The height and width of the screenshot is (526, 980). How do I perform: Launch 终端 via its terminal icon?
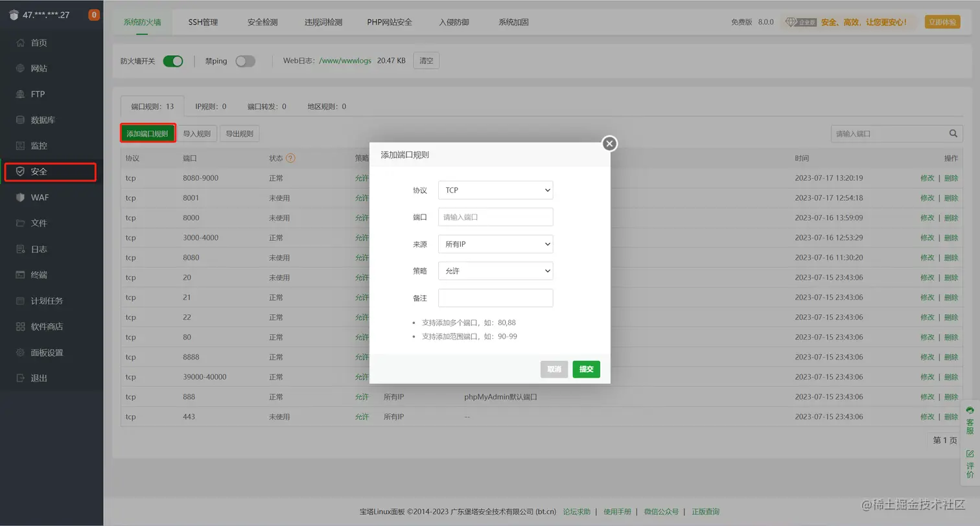20,275
